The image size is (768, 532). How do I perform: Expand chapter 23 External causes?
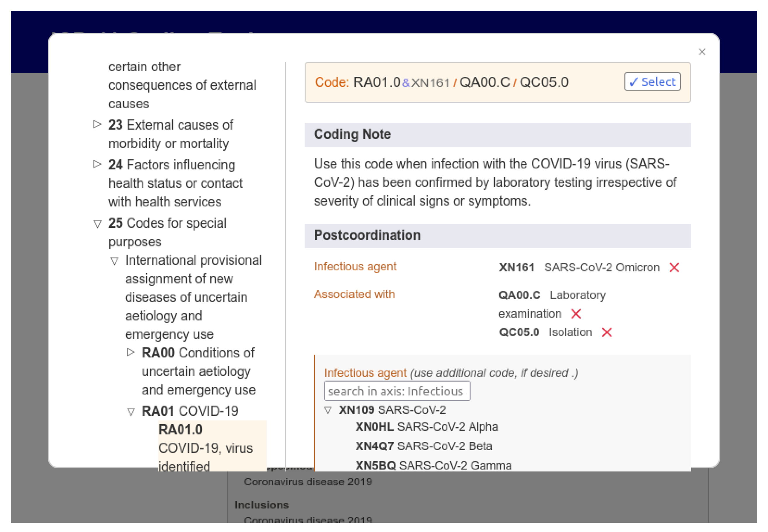[97, 124]
